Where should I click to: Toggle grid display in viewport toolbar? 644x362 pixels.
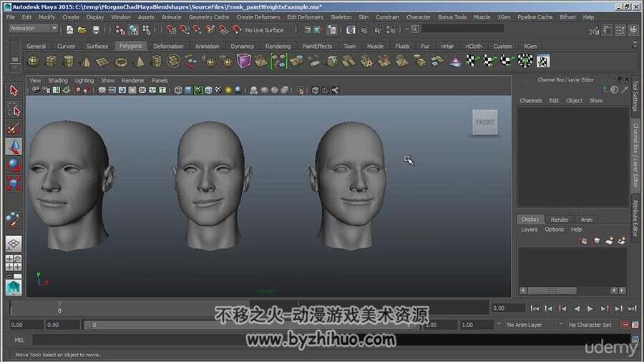(102, 90)
